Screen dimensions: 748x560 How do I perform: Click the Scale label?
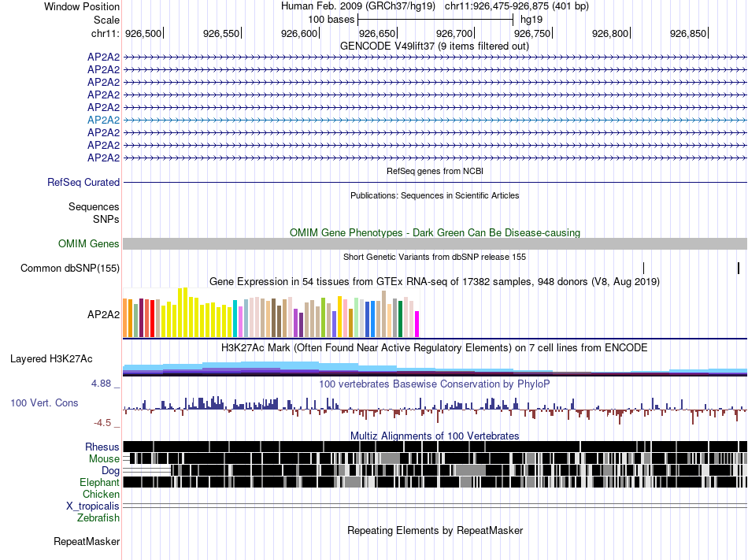[107, 20]
